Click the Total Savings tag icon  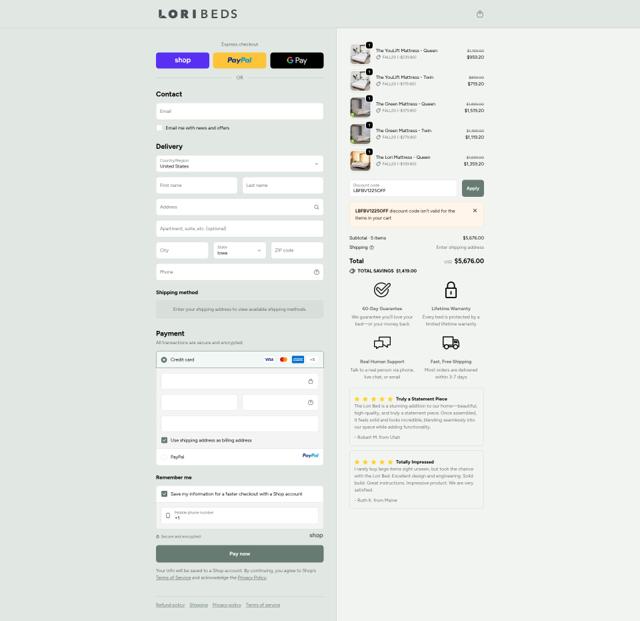(x=352, y=271)
